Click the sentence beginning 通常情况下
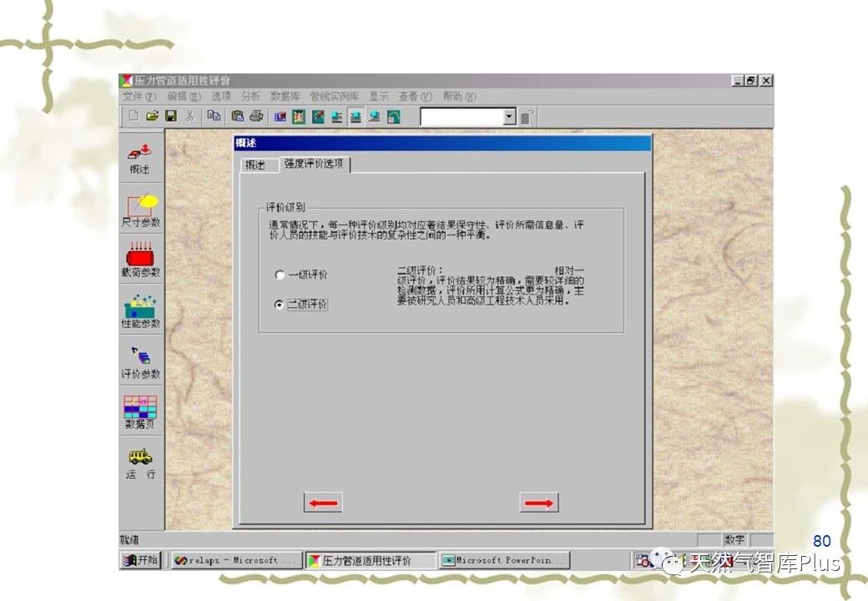Viewport: 868px width, 601px height. [426, 230]
